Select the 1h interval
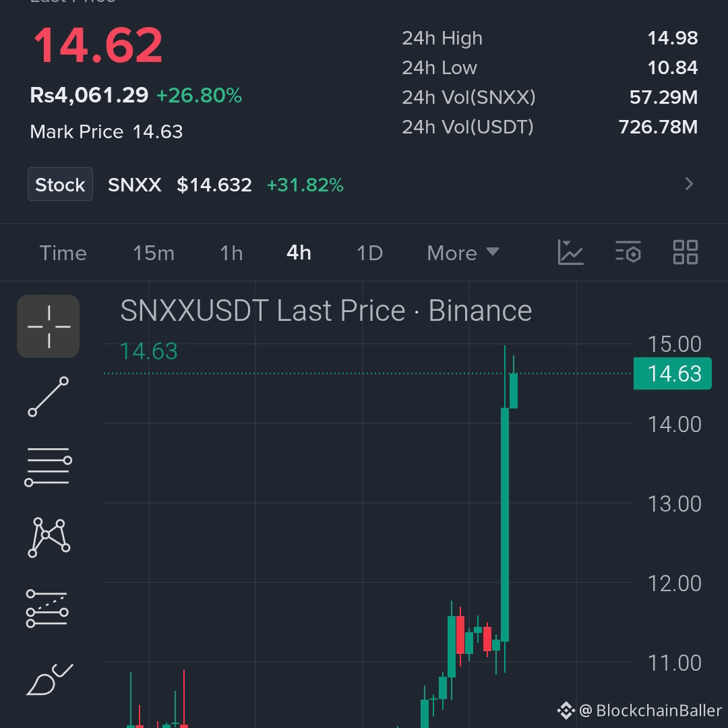Screen dimensions: 728x728 click(x=231, y=253)
